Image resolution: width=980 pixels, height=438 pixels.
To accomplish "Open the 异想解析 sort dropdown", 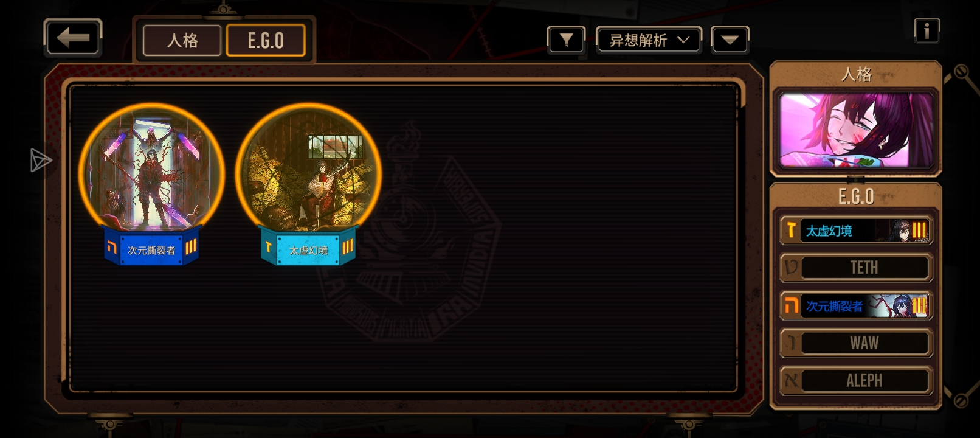I will pos(649,40).
